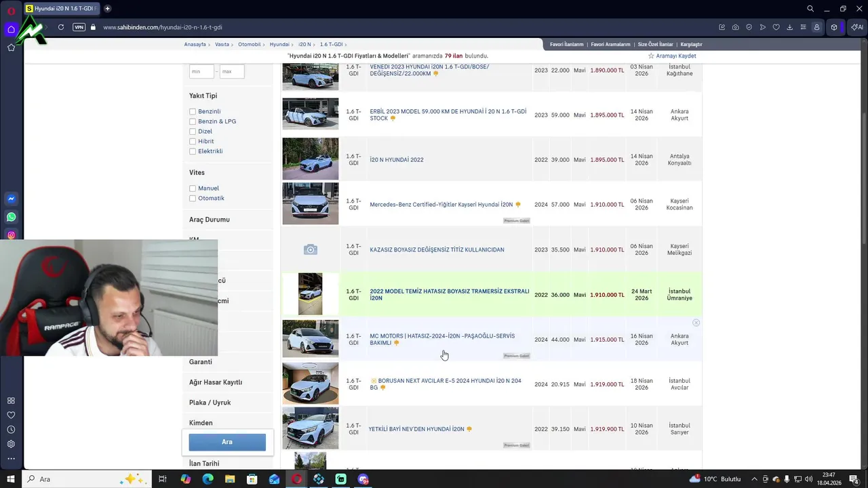Open File Explorer from taskbar
This screenshot has height=488, width=868.
click(x=230, y=479)
